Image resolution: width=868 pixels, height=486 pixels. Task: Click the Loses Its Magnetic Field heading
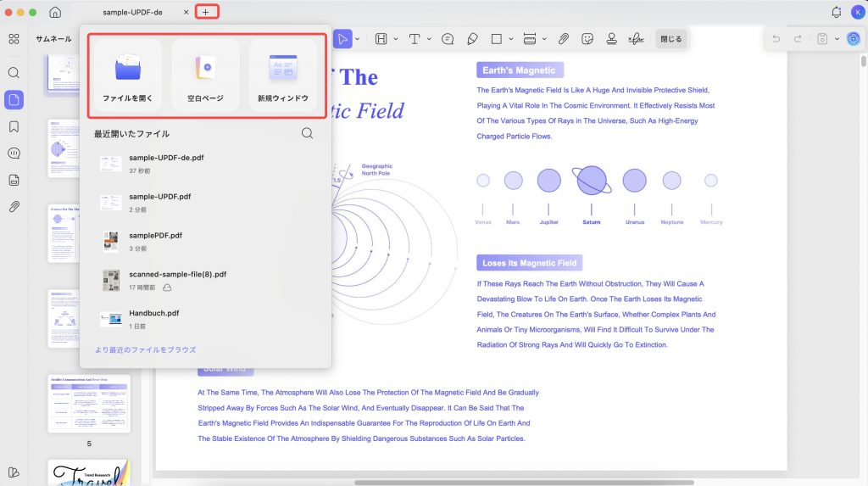(x=529, y=263)
